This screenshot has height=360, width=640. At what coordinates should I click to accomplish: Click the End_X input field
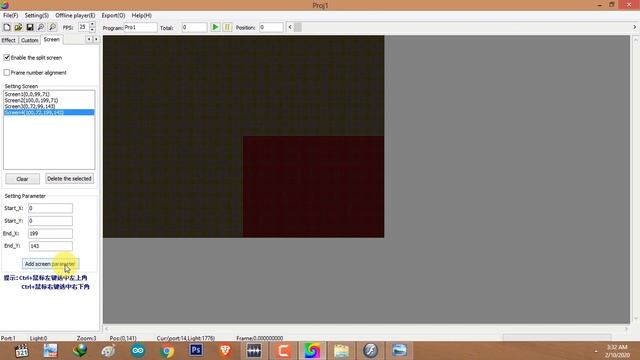(x=50, y=233)
